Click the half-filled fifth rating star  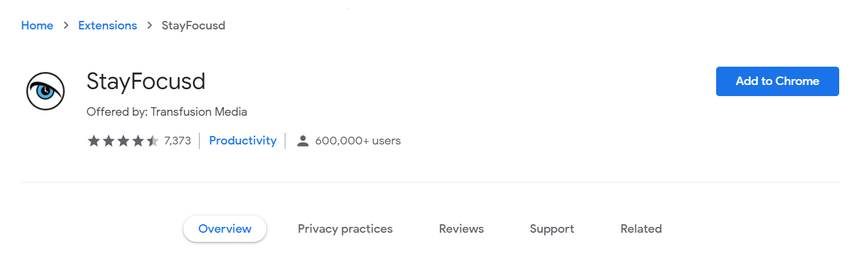click(153, 141)
